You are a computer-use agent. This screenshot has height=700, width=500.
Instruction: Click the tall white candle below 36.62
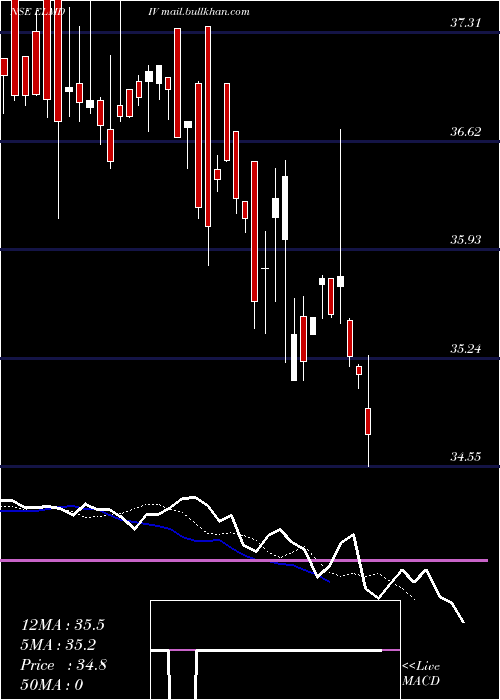[285, 208]
